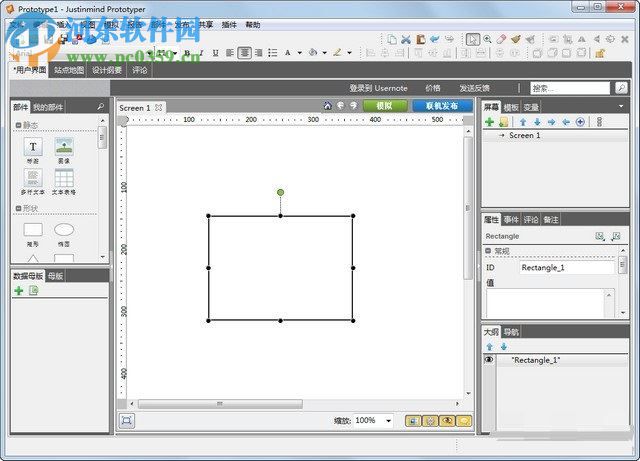The image size is (640, 461).
Task: Click the pricing link in top bar
Action: [x=433, y=88]
